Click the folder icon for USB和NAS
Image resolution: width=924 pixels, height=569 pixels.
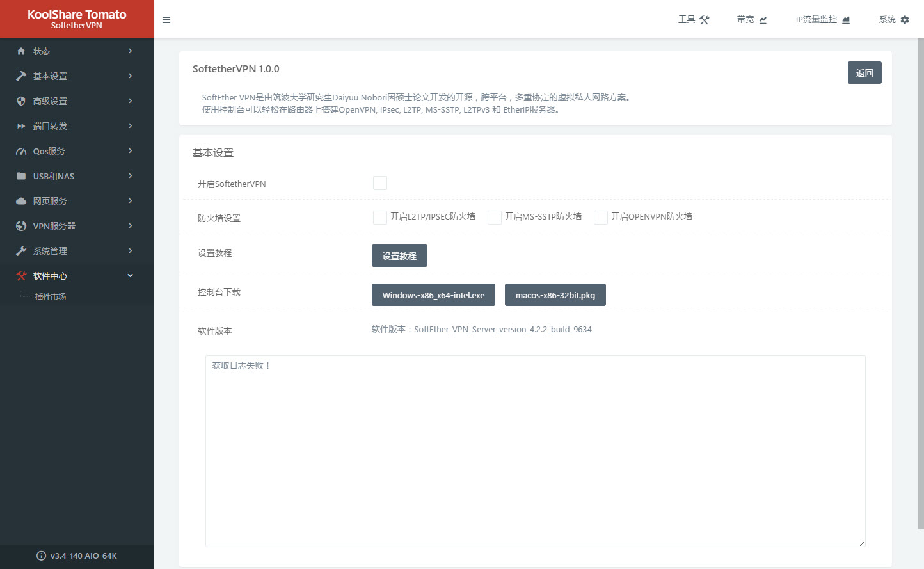pos(21,176)
